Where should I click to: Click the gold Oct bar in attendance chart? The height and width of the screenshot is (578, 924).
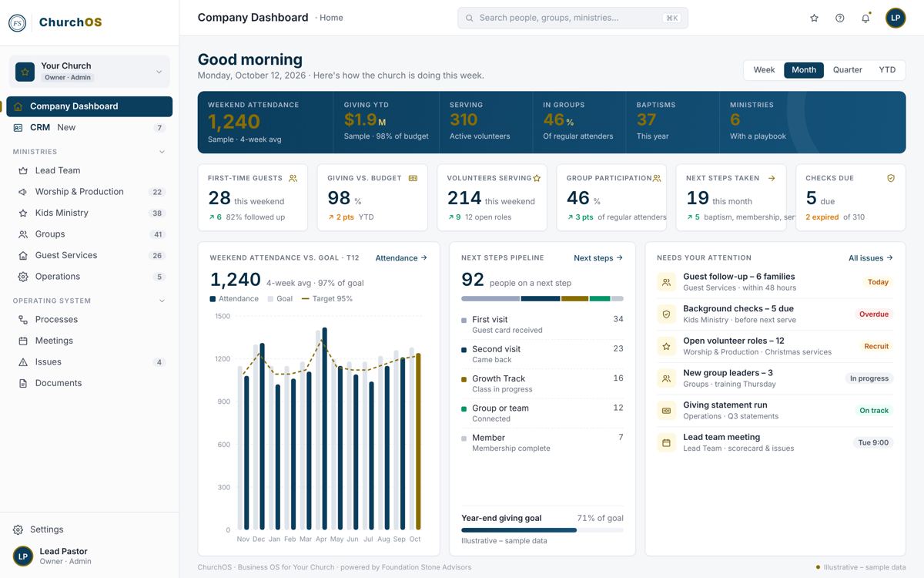418,442
